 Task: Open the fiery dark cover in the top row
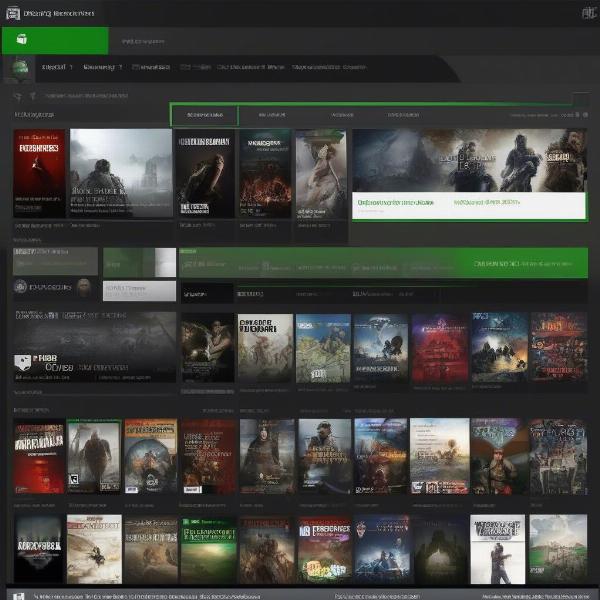[265, 173]
